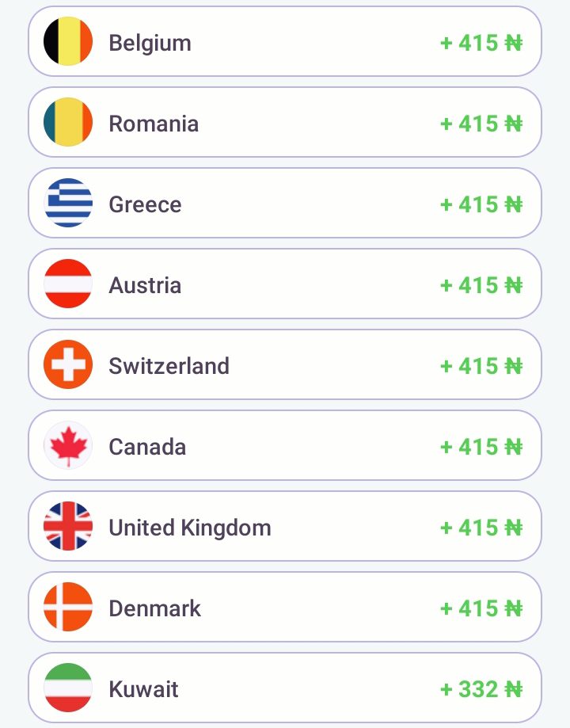Choose the Romania country label

(154, 124)
